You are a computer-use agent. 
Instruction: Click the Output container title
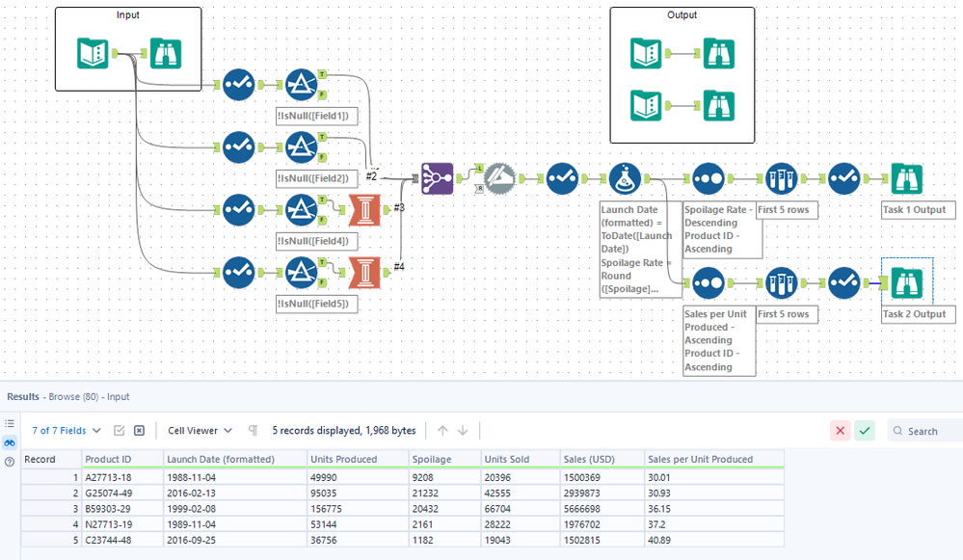[x=682, y=14]
